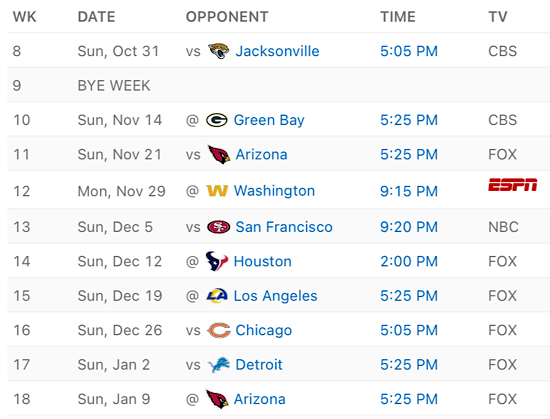Click the Houston Texans logo
The width and height of the screenshot is (550, 419).
pos(217,261)
